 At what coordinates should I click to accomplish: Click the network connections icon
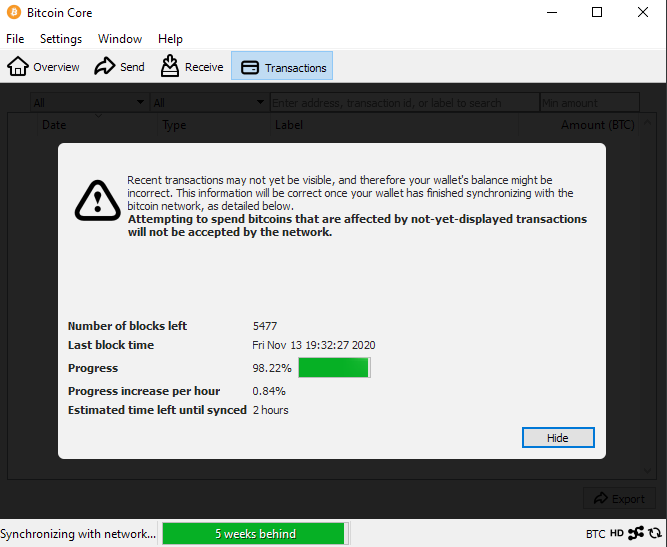point(636,533)
